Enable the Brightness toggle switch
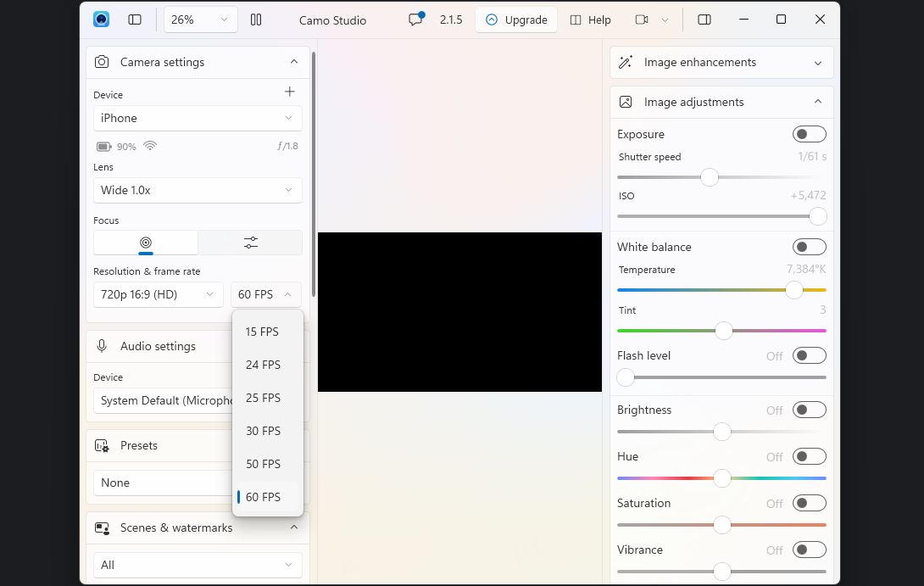 coord(809,410)
